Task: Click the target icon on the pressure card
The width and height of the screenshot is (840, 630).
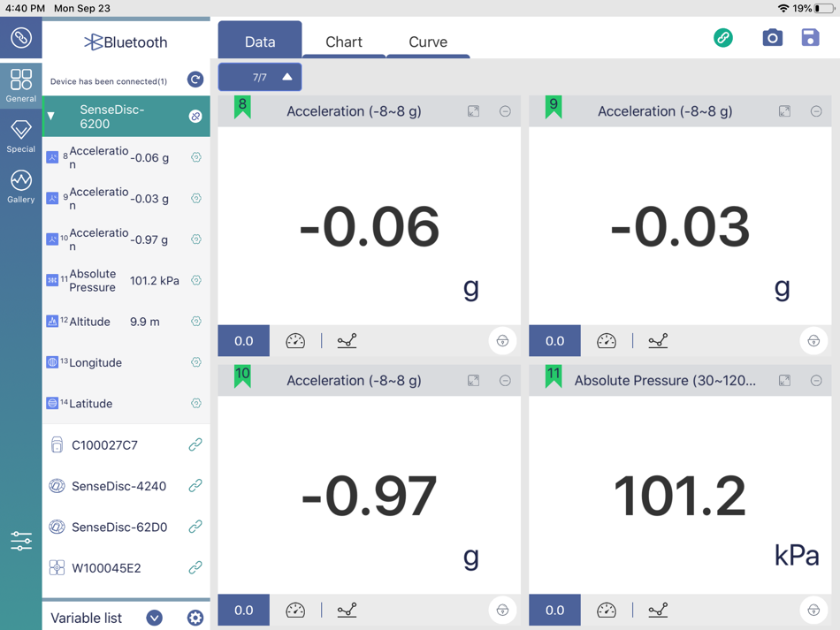Action: point(813,610)
